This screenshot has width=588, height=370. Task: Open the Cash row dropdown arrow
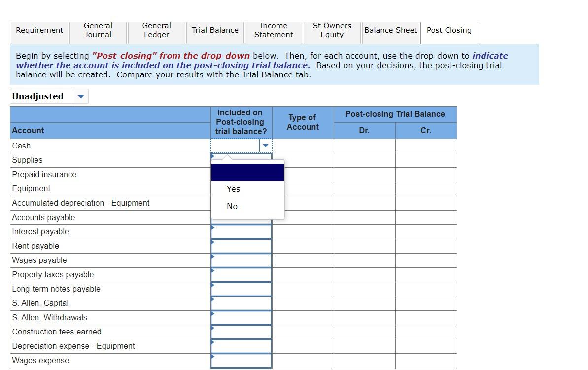(x=265, y=146)
